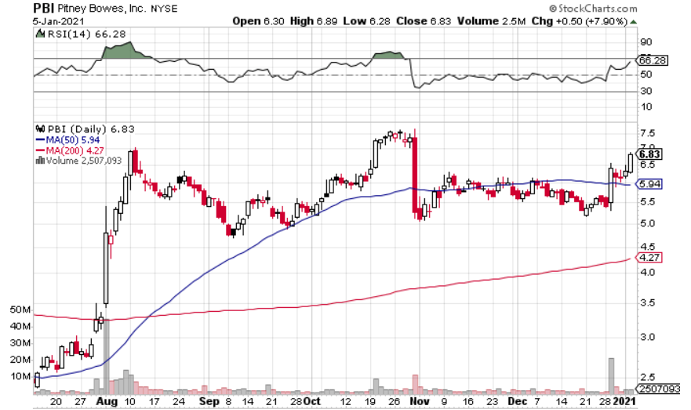Click the RSI mountain icon in legend

40,34
